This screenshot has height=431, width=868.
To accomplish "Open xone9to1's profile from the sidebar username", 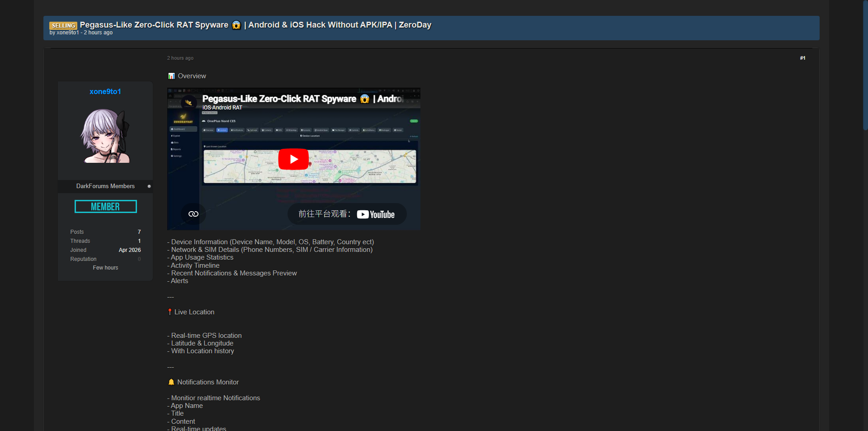I will [x=105, y=91].
